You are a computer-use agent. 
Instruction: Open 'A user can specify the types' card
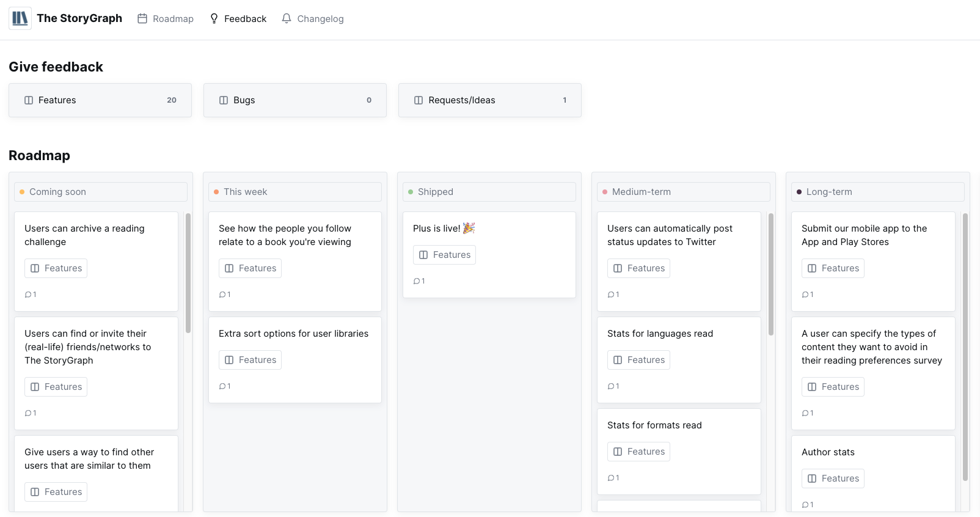point(874,373)
